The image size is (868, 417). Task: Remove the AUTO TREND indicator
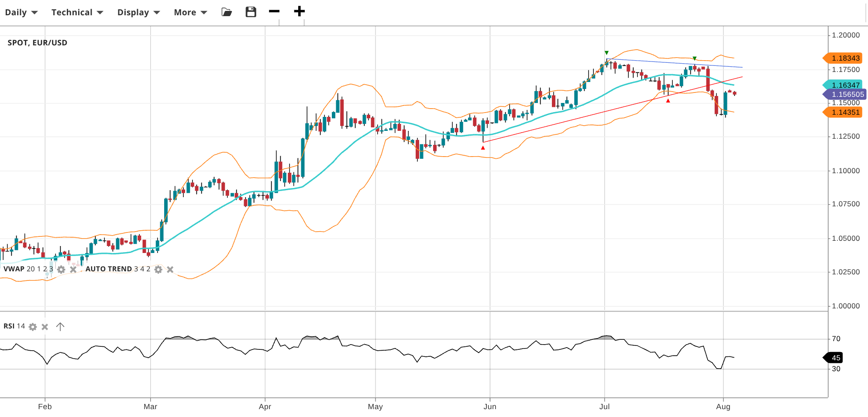tap(170, 270)
